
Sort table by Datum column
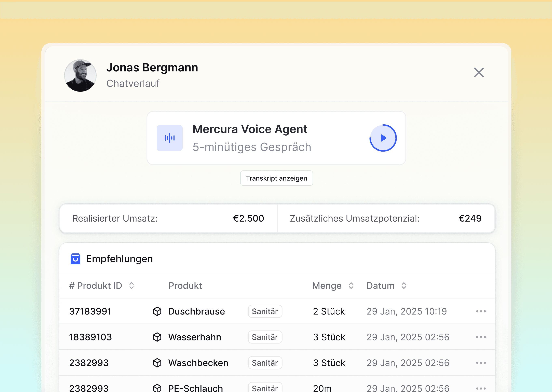(x=404, y=285)
